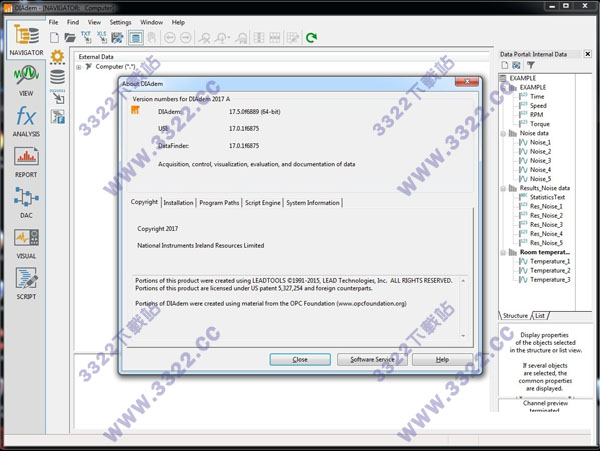This screenshot has height=451, width=600.
Task: Click the scroll up arrow in copyright text box
Action: pos(463,281)
